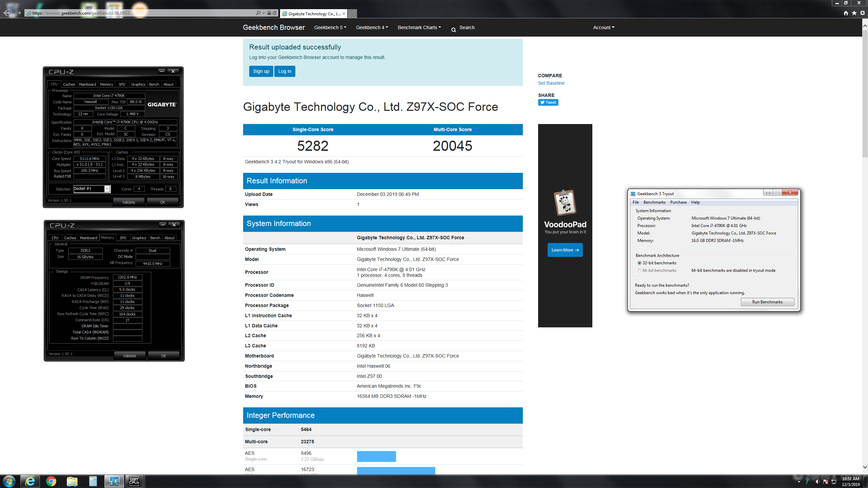
Task: Click the Run Benchmarks button
Action: [x=767, y=302]
